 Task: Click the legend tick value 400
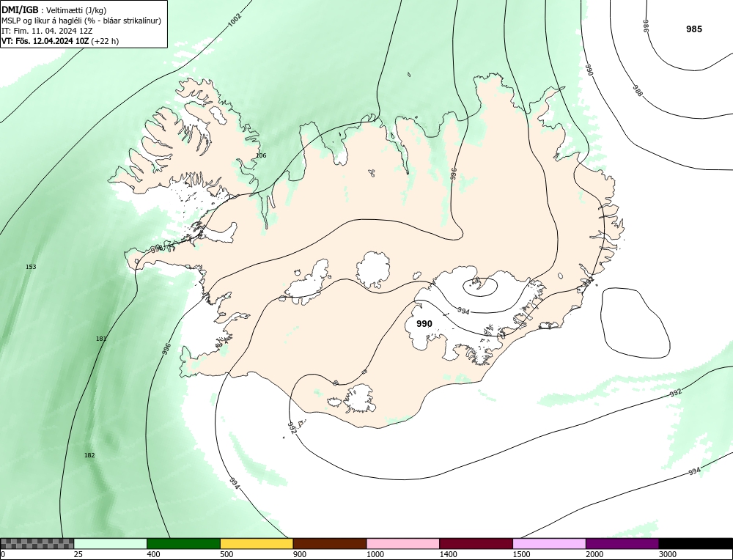pyautogui.click(x=153, y=555)
